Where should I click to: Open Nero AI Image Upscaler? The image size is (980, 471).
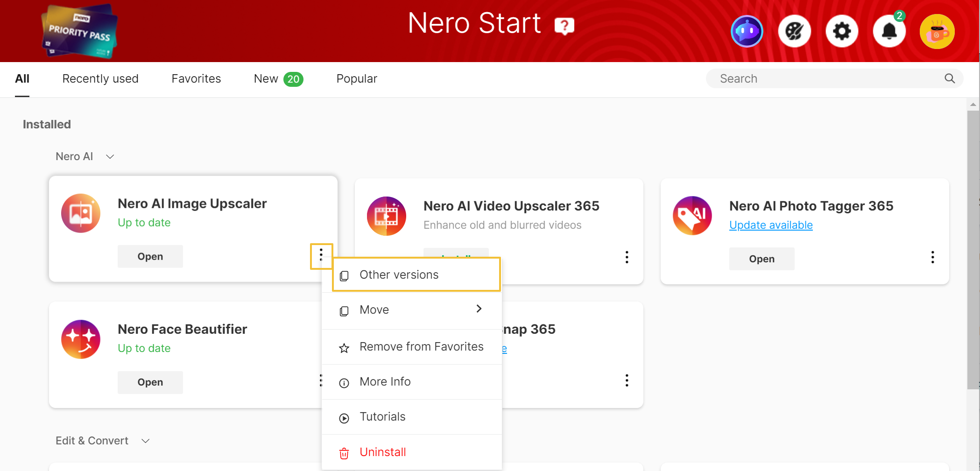pyautogui.click(x=150, y=256)
